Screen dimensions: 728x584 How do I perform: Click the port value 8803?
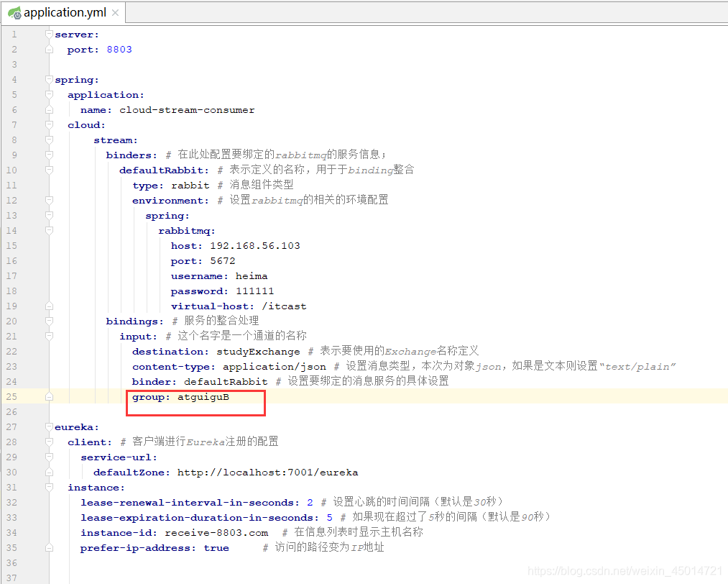(x=119, y=49)
